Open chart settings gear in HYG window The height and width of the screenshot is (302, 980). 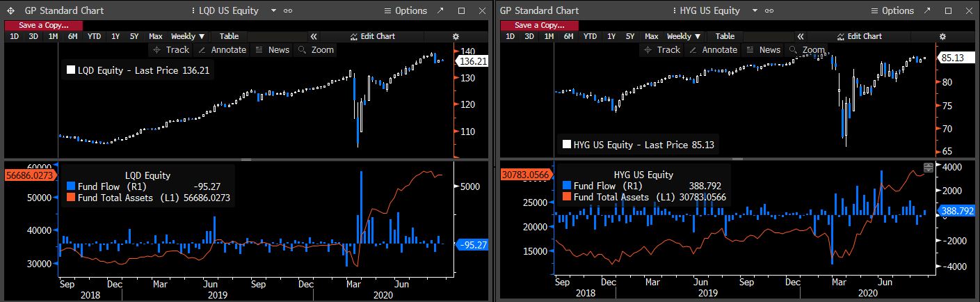click(943, 36)
